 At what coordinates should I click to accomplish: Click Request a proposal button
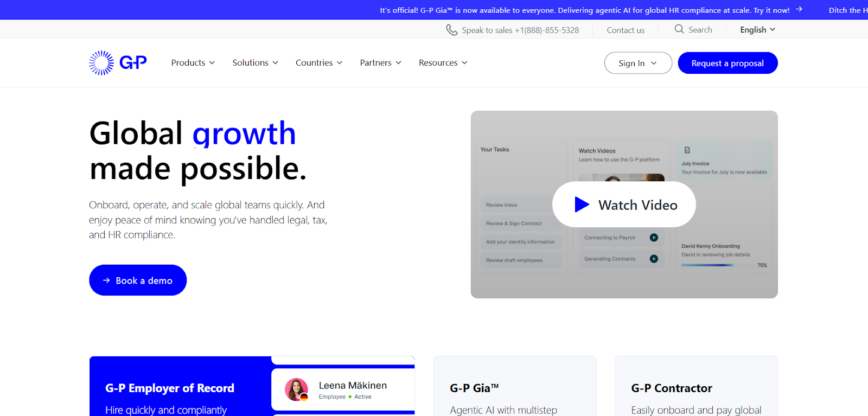coord(727,63)
